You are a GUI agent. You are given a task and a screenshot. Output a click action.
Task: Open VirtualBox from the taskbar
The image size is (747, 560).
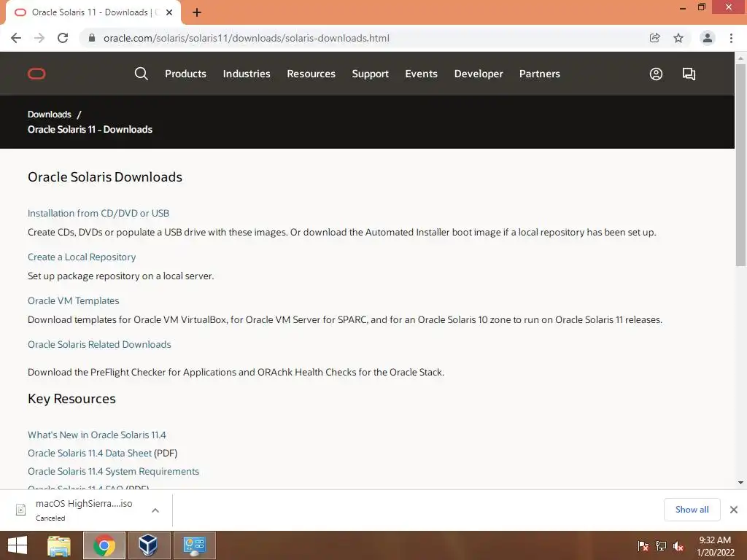[x=149, y=545]
